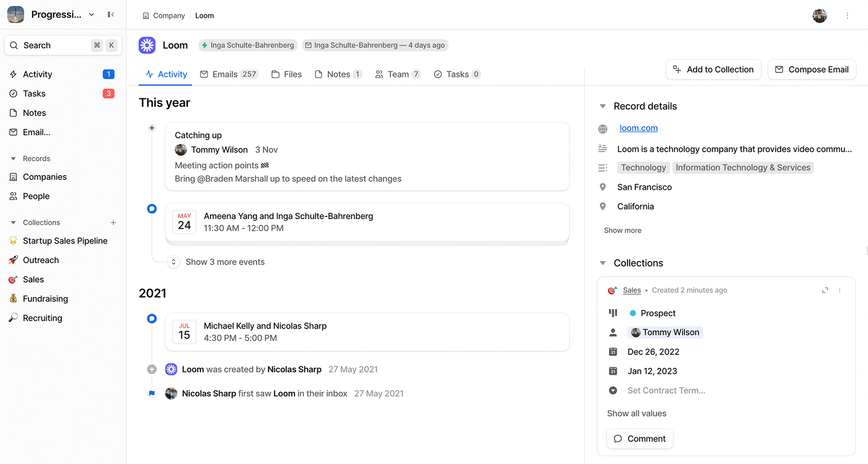868x464 pixels.
Task: Open the Catching up note card
Action: [x=367, y=157]
